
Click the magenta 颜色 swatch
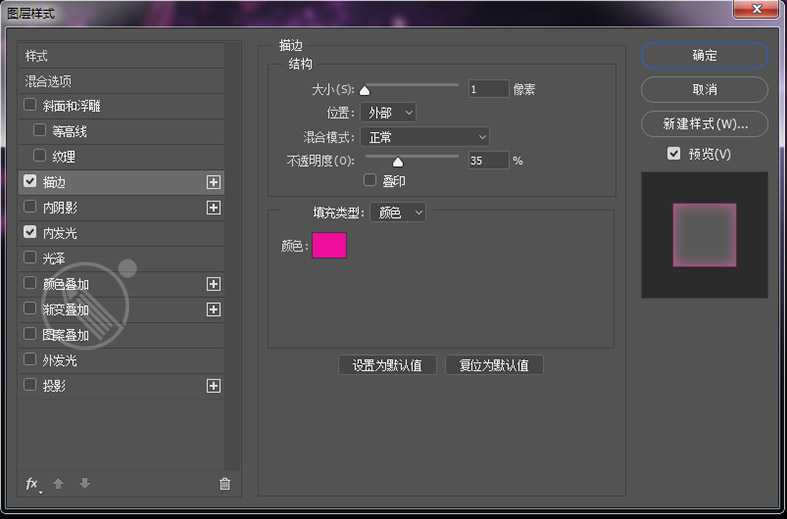click(329, 245)
